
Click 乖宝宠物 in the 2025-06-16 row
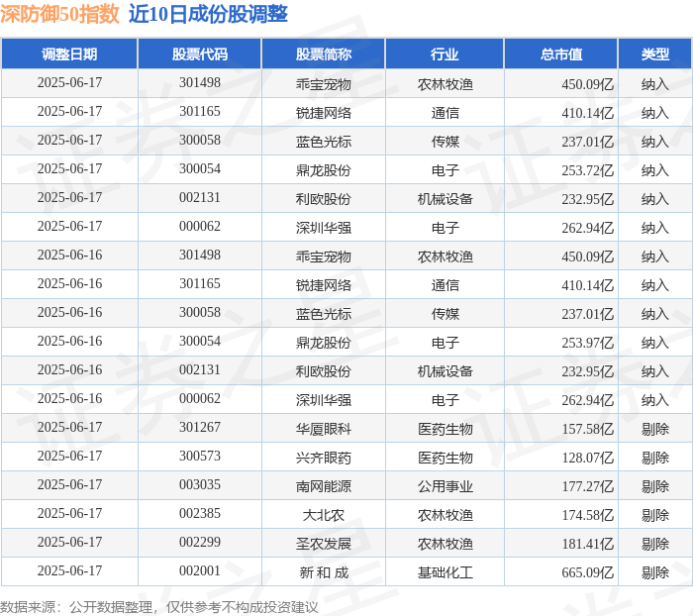(324, 257)
